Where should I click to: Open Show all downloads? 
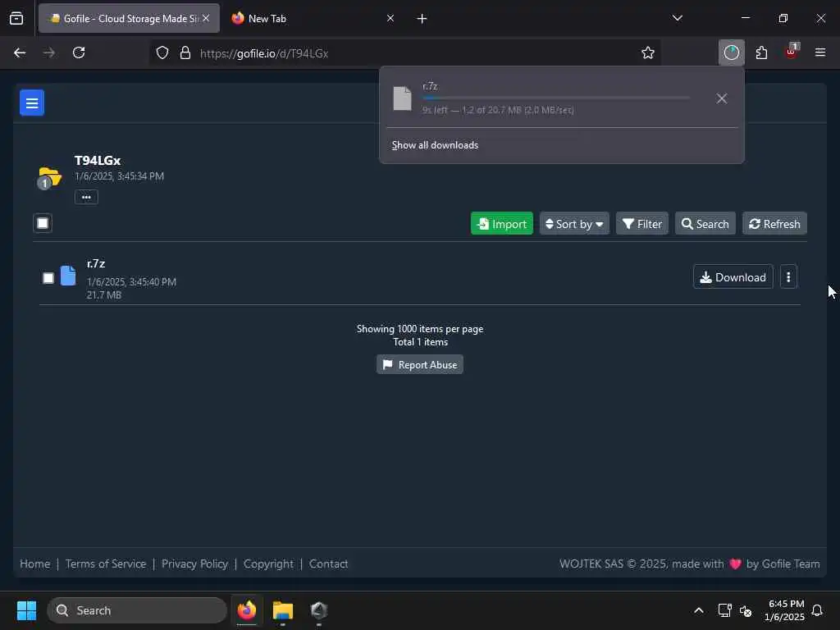[435, 145]
